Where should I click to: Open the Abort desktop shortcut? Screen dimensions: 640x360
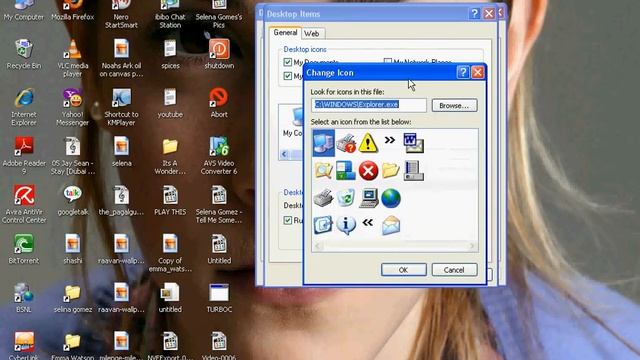pyautogui.click(x=219, y=103)
